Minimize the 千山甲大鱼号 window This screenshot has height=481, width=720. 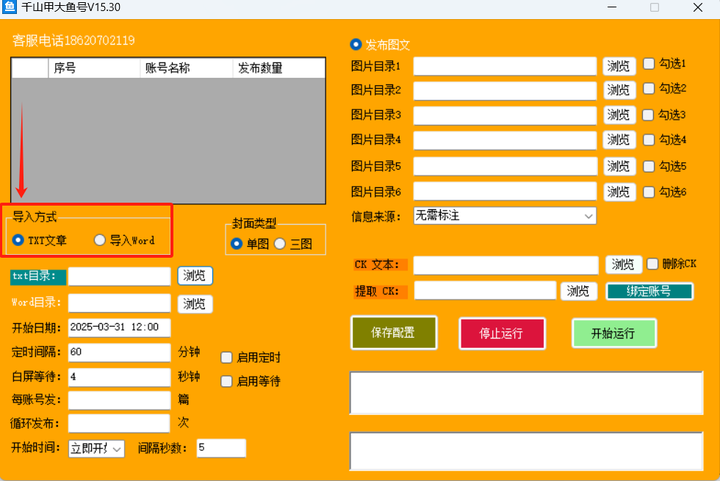tap(612, 7)
